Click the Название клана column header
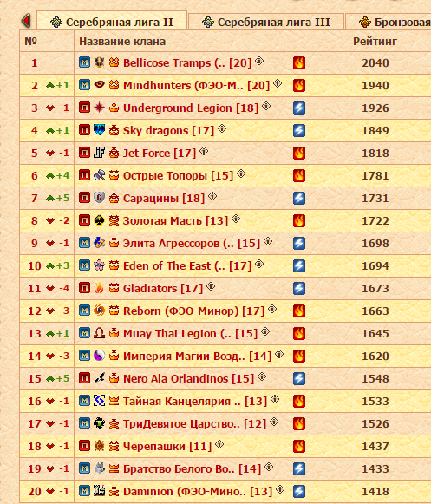The height and width of the screenshot is (504, 431). [122, 41]
